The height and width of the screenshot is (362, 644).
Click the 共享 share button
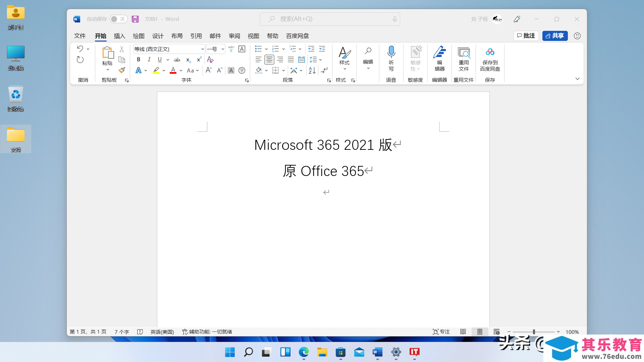tap(555, 36)
